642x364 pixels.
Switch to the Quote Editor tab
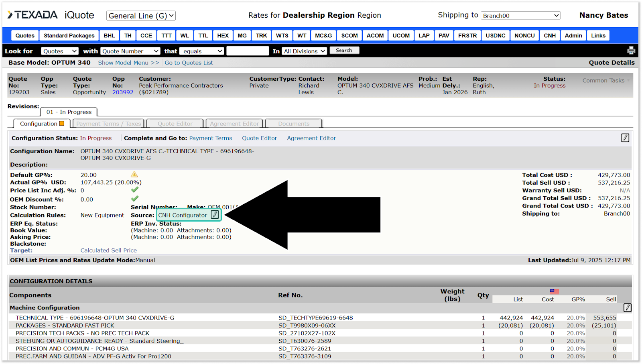coord(175,124)
